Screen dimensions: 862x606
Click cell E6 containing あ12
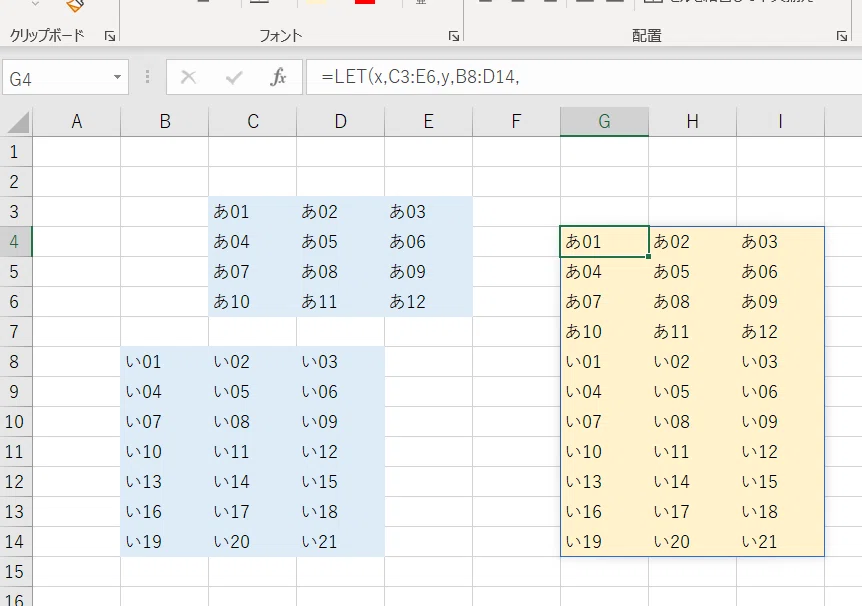(429, 302)
